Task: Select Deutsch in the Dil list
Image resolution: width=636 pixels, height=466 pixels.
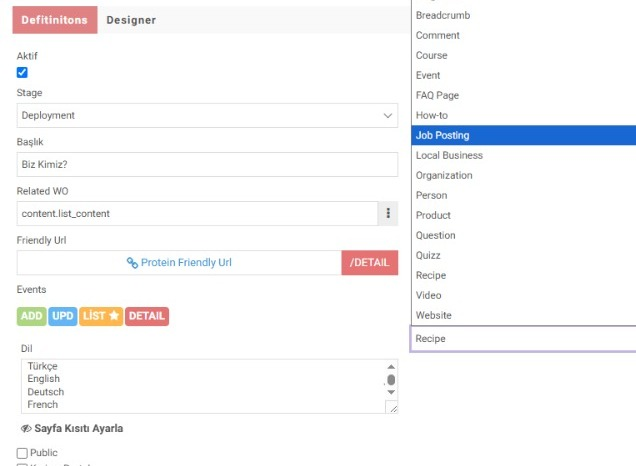Action: (44, 392)
